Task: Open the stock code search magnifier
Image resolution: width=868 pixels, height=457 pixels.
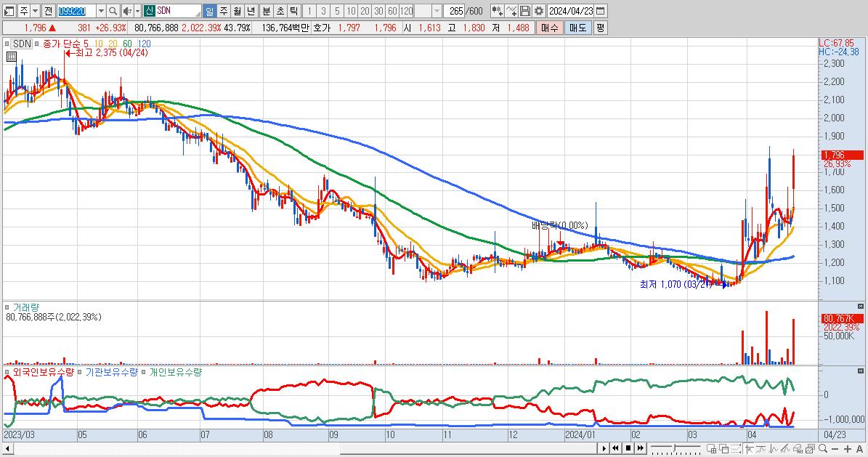Action: [113, 10]
